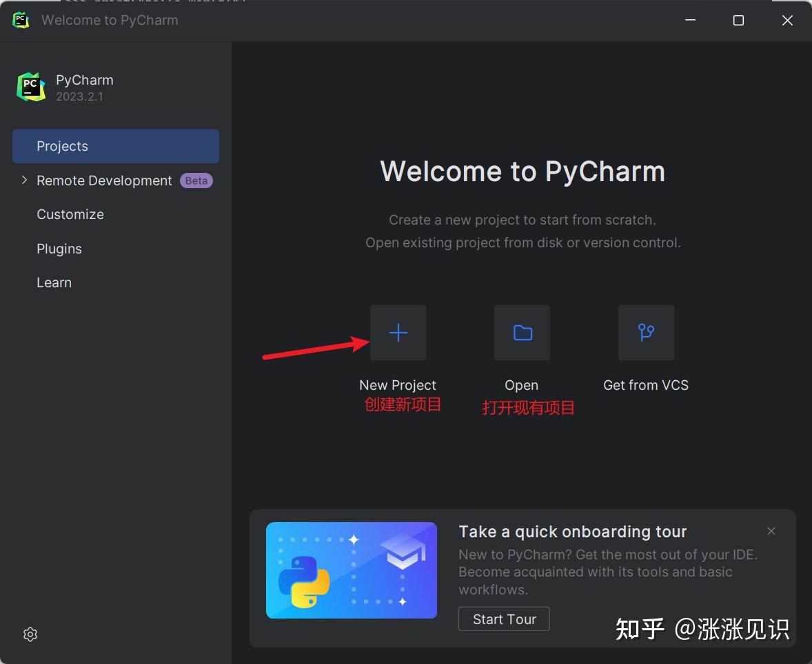812x664 pixels.
Task: Click the version number 2023.2.1
Action: pyautogui.click(x=77, y=96)
